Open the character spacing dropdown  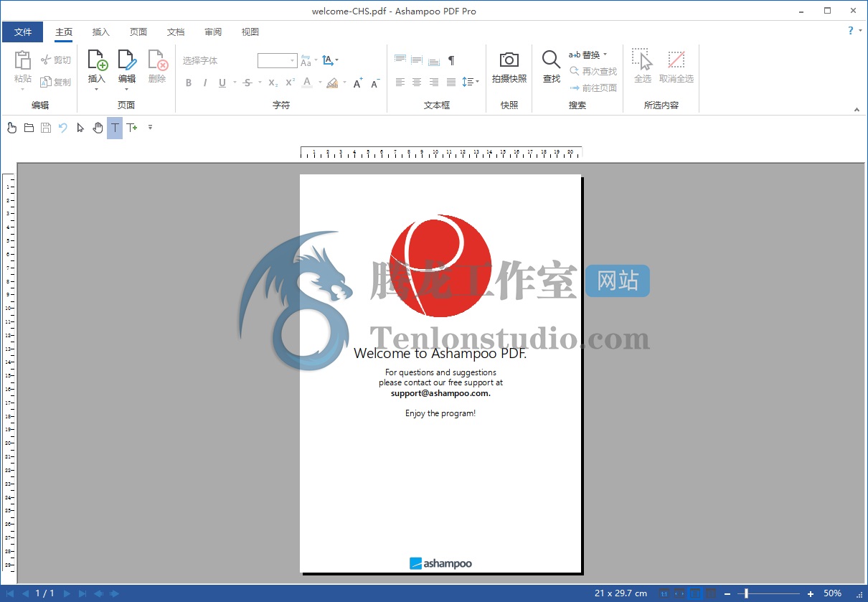330,61
